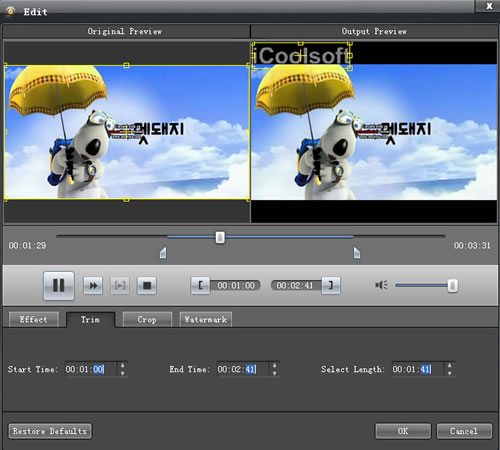This screenshot has height=450, width=500.
Task: Click the Output Preview header
Action: (x=374, y=31)
